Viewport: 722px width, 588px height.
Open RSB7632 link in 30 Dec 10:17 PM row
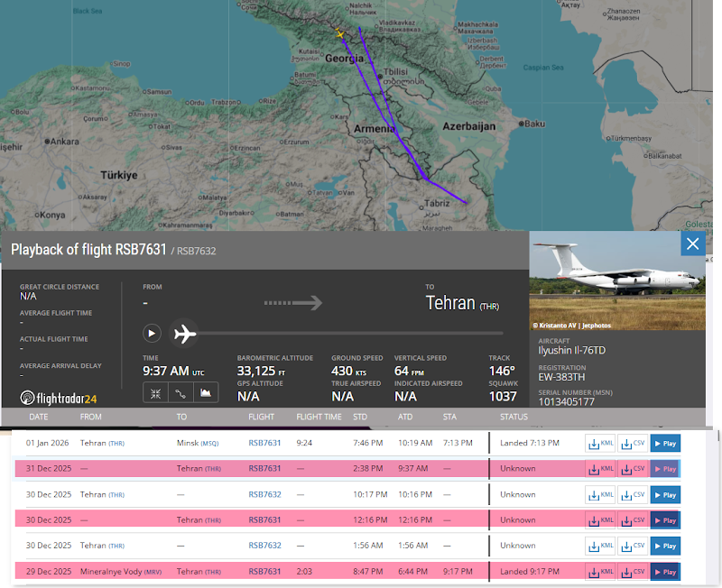(x=264, y=494)
